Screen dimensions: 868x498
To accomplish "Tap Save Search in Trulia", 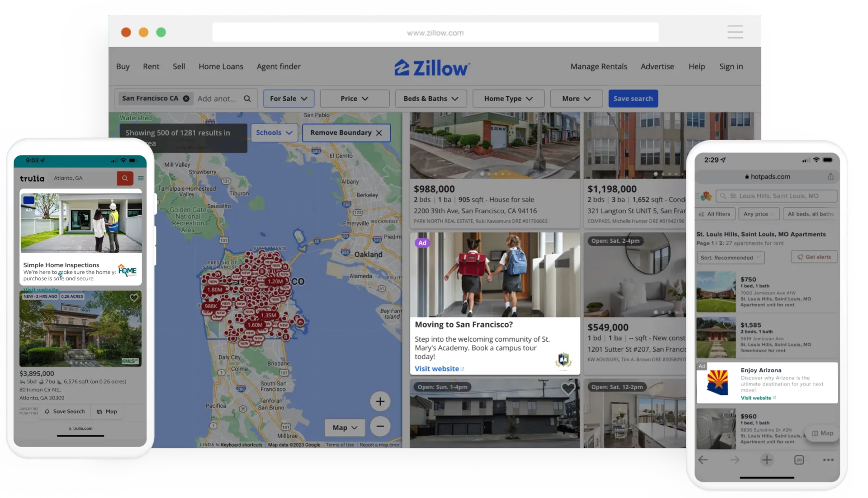I will tap(65, 412).
